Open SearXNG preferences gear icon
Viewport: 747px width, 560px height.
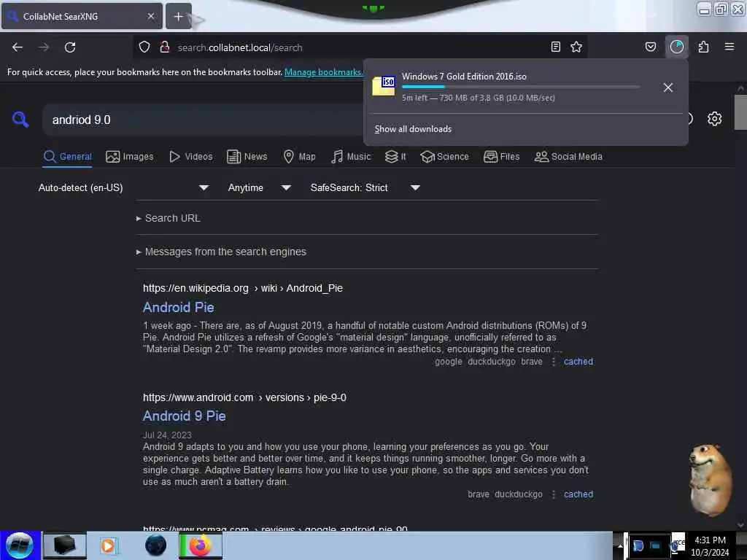[x=714, y=119]
